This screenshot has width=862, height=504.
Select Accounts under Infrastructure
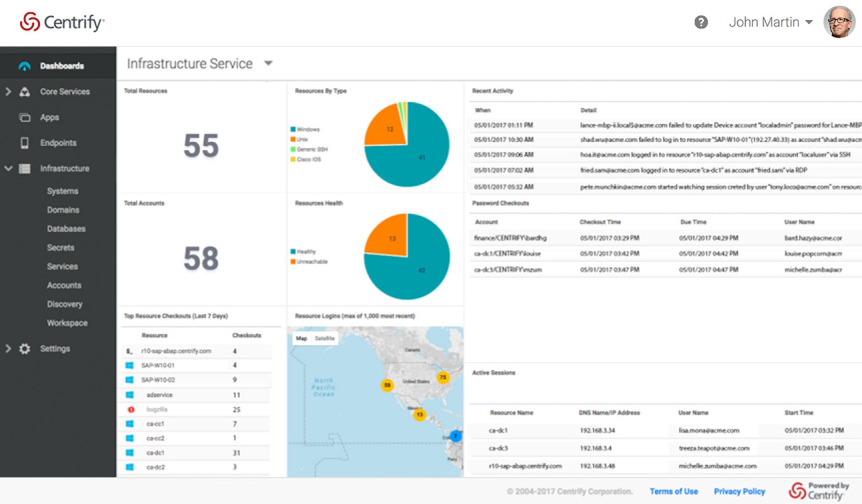[x=64, y=285]
